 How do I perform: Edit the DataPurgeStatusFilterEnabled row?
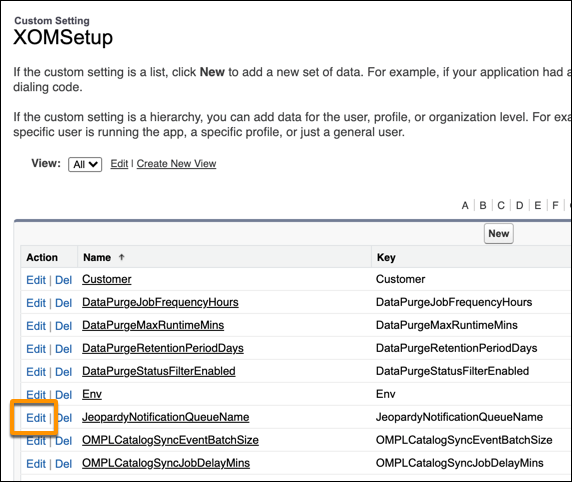coord(36,372)
